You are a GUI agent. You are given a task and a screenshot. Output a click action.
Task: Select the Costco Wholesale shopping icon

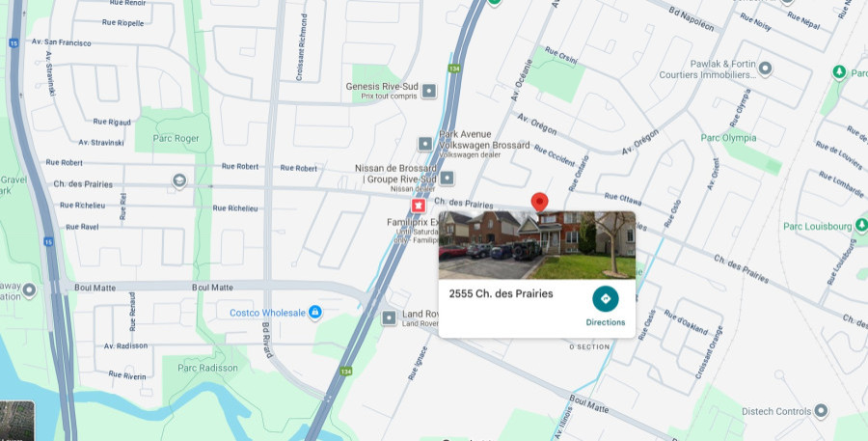315,312
